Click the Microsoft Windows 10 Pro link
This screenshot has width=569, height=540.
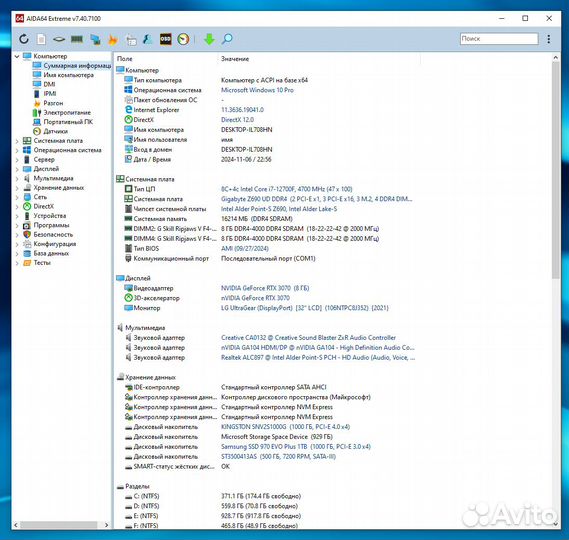(257, 90)
